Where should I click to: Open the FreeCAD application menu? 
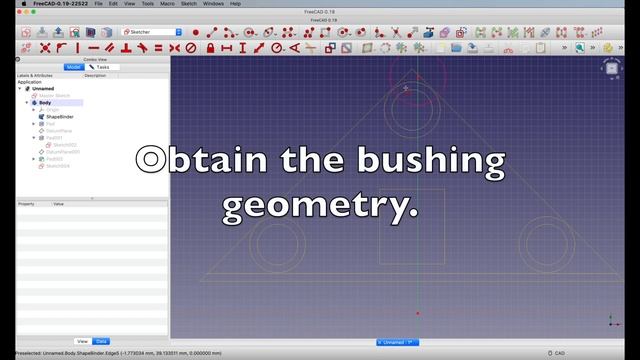tap(60, 4)
